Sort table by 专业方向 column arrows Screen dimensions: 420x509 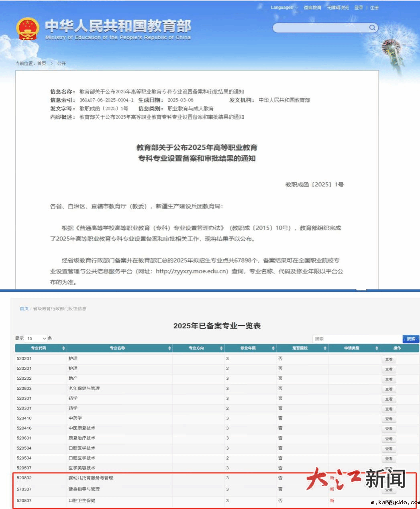[x=221, y=348]
